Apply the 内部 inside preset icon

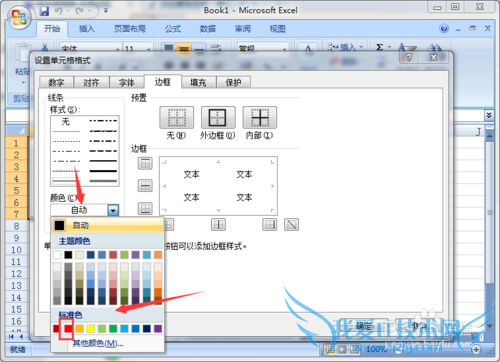point(260,117)
